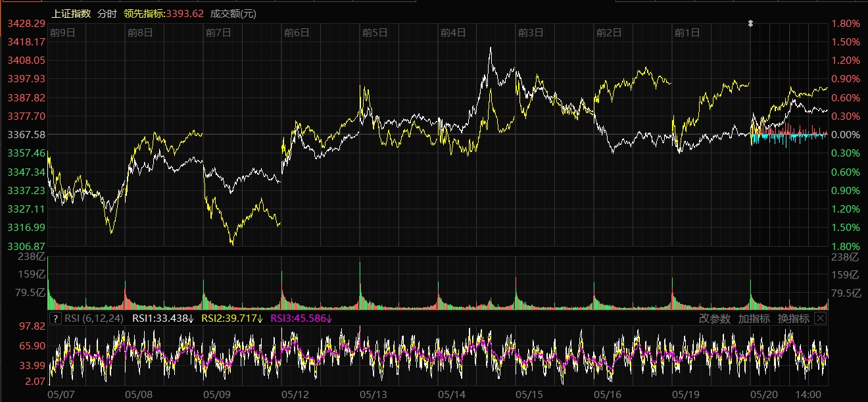Select the 前1日 day label
The image size is (868, 402).
pos(687,32)
